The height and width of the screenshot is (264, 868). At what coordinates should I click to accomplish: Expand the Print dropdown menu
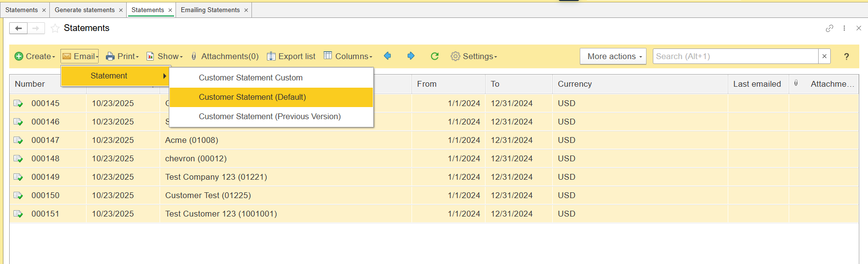tap(122, 57)
